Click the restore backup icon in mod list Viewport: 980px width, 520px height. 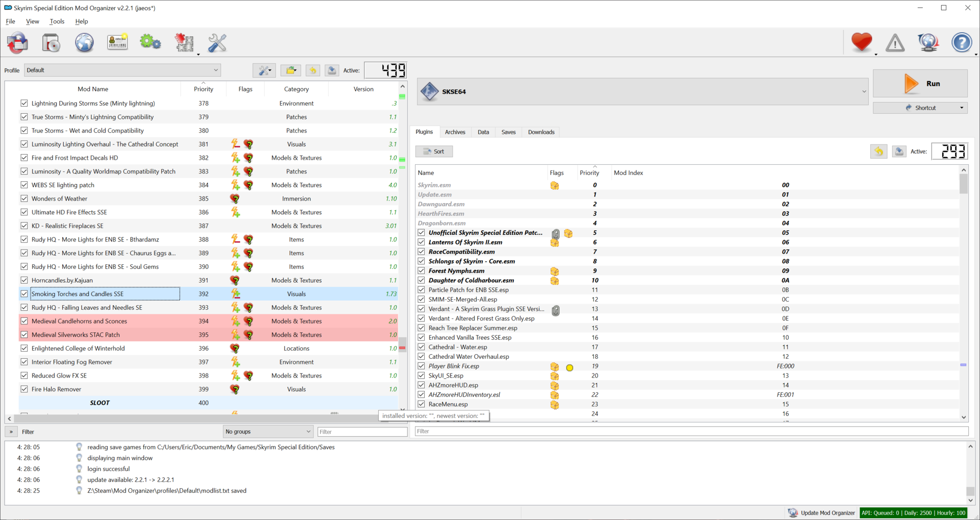tap(313, 70)
